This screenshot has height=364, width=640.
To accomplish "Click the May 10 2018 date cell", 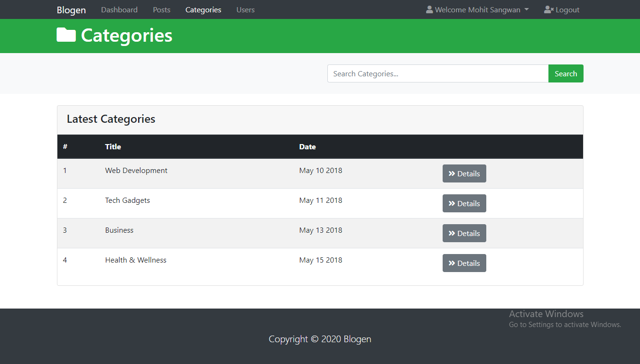I will [321, 170].
